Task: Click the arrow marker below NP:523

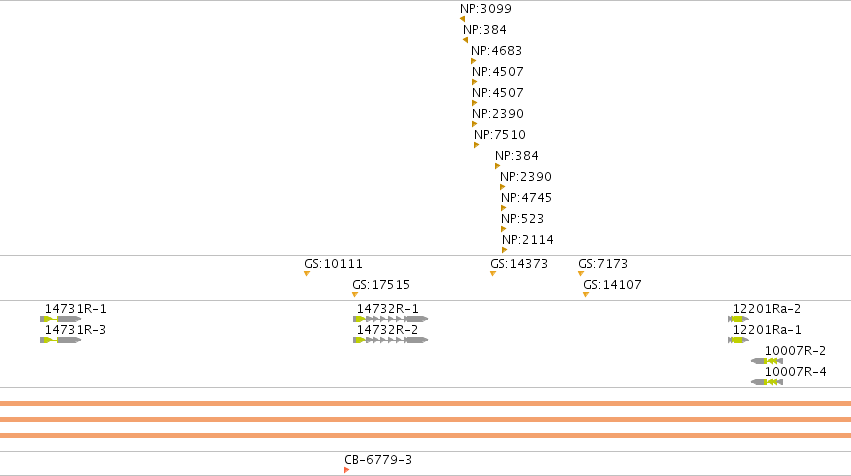Action: pyautogui.click(x=504, y=229)
